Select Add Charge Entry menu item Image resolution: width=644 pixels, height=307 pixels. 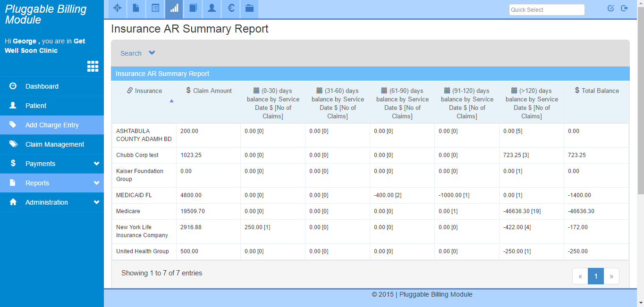point(52,125)
